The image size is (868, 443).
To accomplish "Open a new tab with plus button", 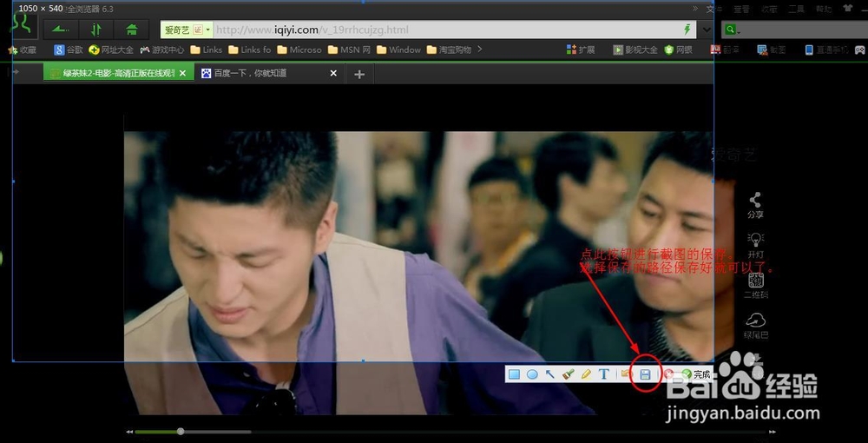I will coord(359,74).
